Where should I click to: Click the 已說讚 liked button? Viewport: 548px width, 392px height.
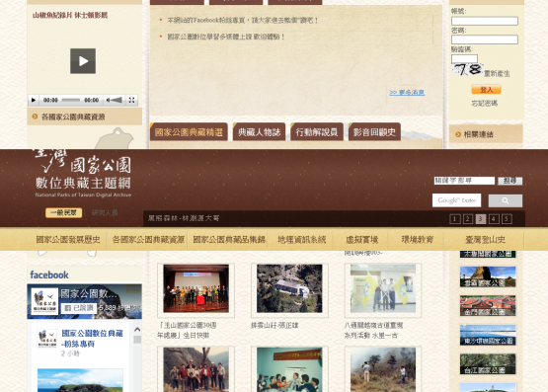[x=79, y=308]
